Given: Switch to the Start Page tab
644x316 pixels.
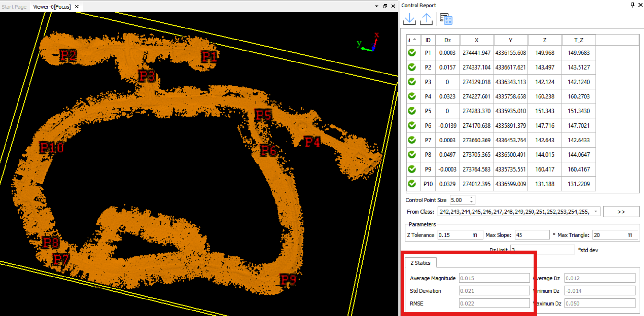Looking at the screenshot, I should [14, 6].
